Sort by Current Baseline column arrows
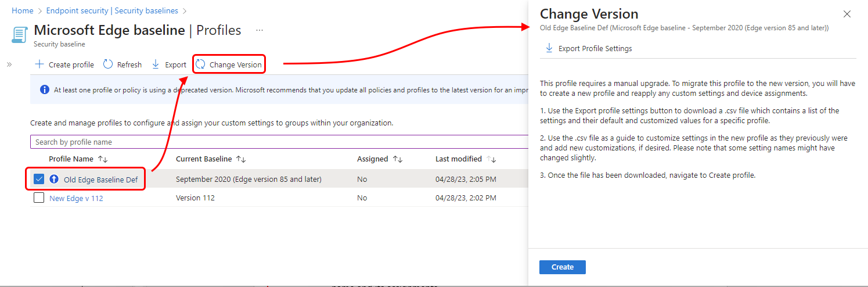 pyautogui.click(x=241, y=159)
